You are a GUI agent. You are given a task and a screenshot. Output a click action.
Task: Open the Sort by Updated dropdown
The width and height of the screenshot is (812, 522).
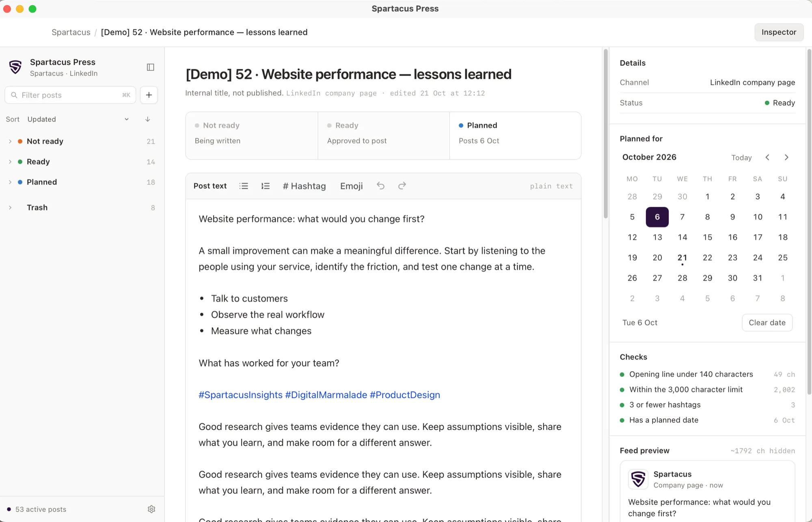pyautogui.click(x=78, y=119)
